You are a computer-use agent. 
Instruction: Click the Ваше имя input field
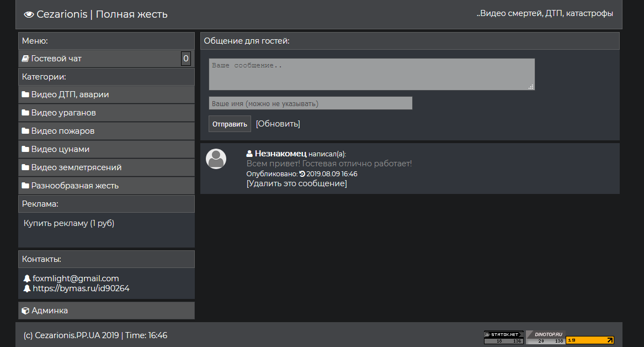click(x=310, y=103)
